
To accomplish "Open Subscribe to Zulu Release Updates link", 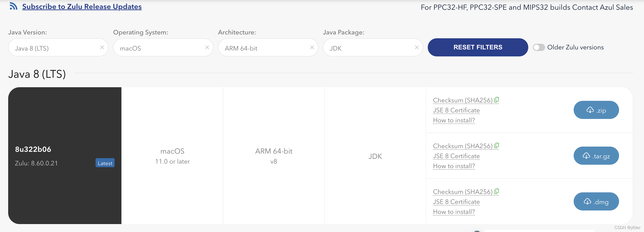I will coord(82,7).
